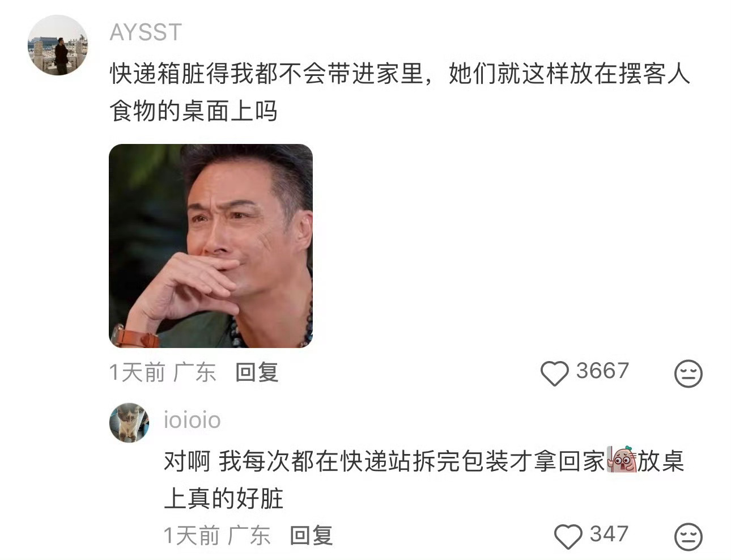Viewport: 731px width, 560px height.
Task: Tap the 1天前 timestamp under AYSST's comment
Action: [x=137, y=372]
